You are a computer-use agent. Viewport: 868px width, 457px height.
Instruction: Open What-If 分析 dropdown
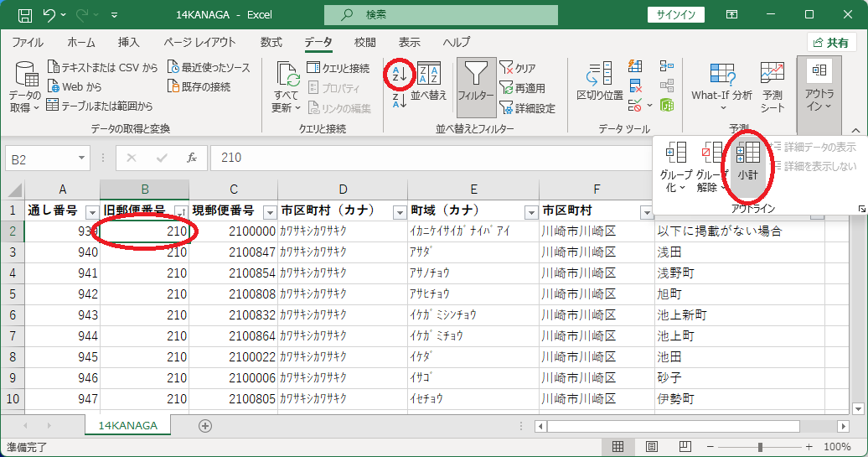(722, 86)
